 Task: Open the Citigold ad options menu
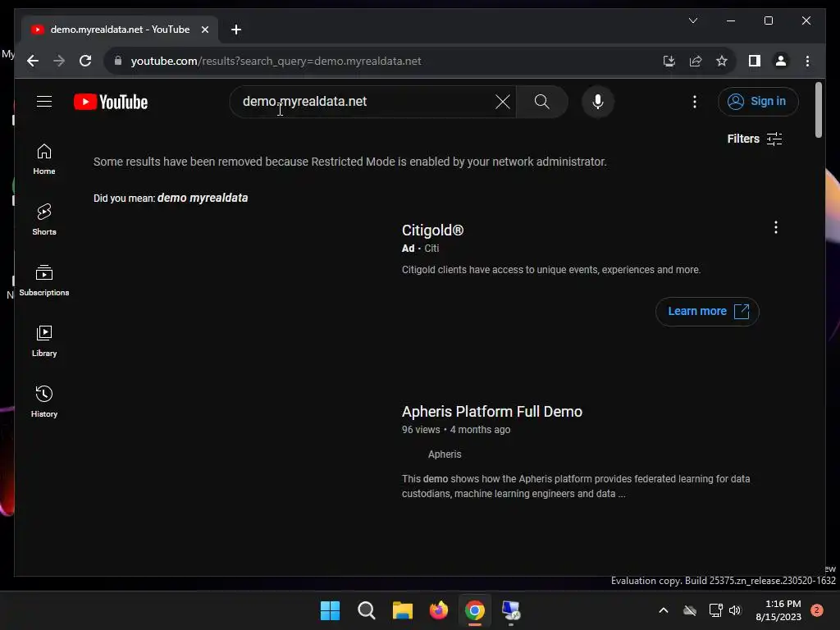775,228
